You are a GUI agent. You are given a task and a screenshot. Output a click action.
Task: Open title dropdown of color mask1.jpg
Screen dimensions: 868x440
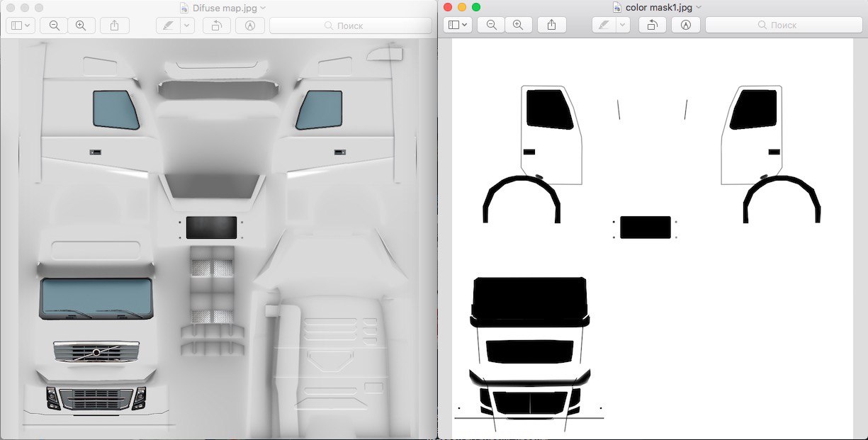pyautogui.click(x=699, y=7)
